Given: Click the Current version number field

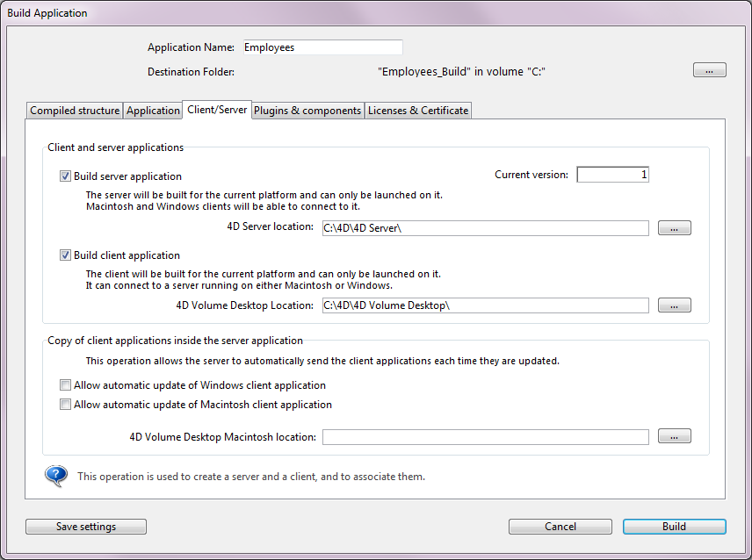Looking at the screenshot, I should pos(612,175).
